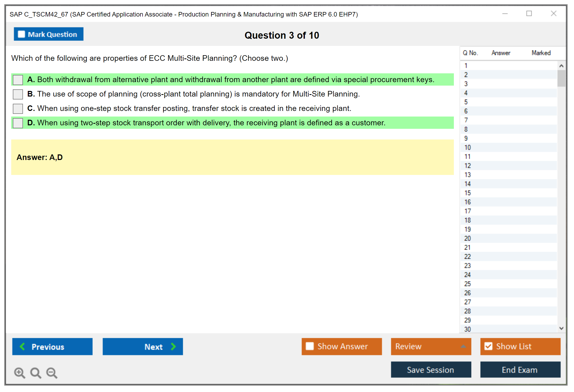
Task: Select question 10 in the list
Action: click(467, 147)
